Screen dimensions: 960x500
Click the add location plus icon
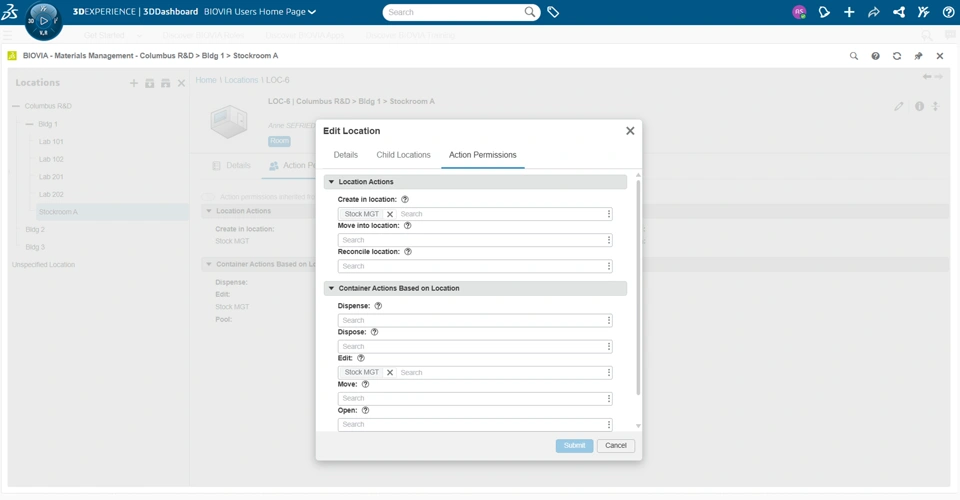pyautogui.click(x=133, y=83)
